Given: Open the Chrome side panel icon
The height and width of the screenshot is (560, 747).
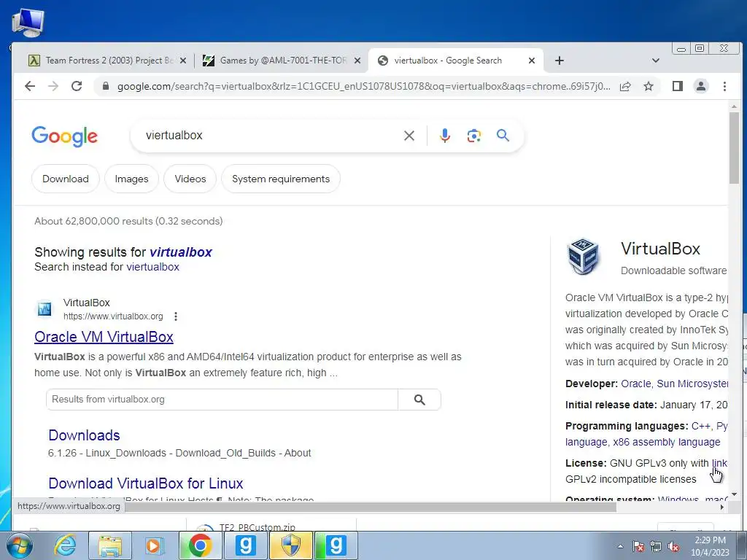Looking at the screenshot, I should tap(678, 86).
